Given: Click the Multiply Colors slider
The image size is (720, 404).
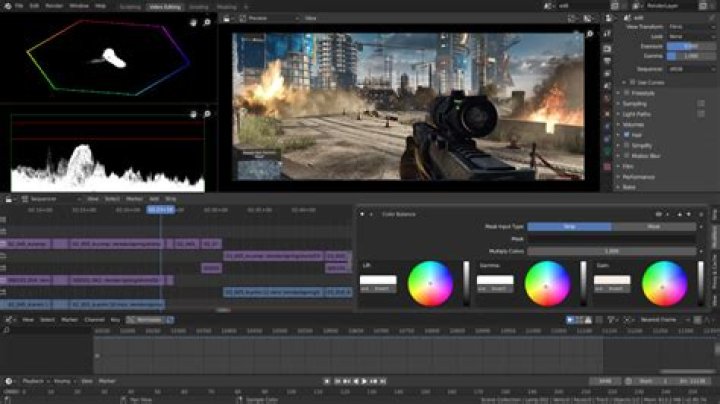Looking at the screenshot, I should [611, 251].
